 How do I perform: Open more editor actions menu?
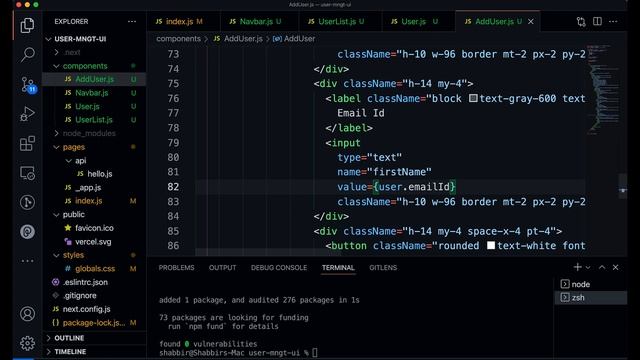(x=613, y=22)
